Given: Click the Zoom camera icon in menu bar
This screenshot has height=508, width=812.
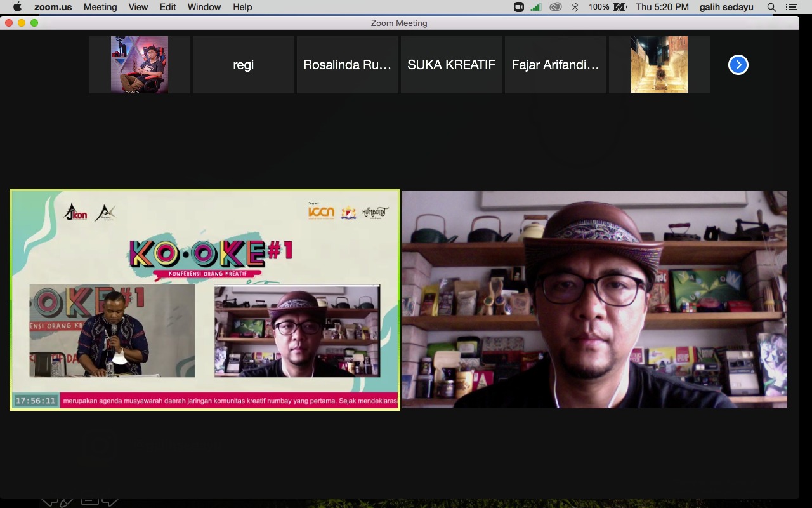Looking at the screenshot, I should tap(519, 7).
